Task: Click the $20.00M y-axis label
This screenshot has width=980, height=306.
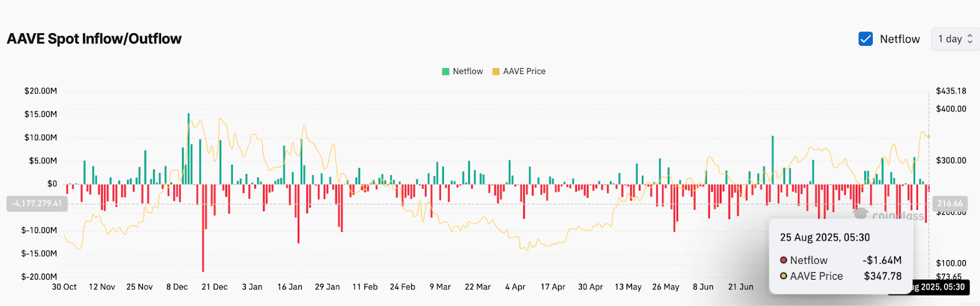Action: 40,91
